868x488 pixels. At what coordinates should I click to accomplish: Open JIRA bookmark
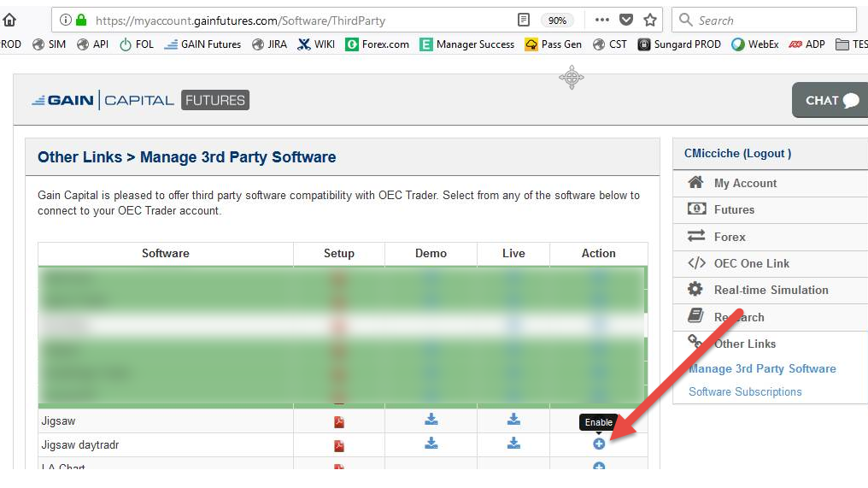269,44
